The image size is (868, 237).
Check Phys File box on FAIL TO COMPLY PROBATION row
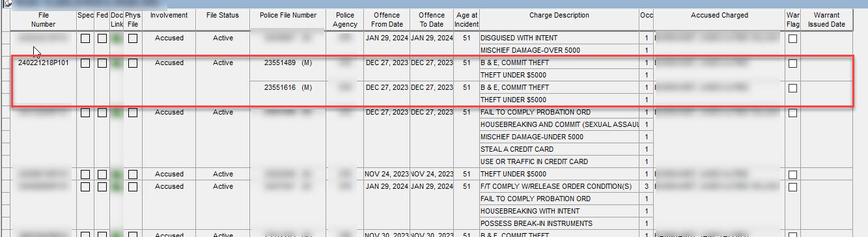[x=133, y=113]
